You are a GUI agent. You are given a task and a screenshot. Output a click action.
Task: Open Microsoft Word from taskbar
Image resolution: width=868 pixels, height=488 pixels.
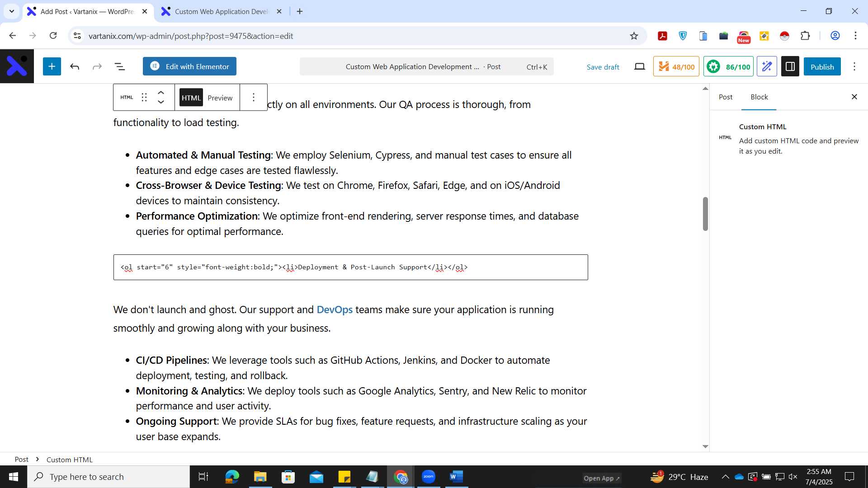457,477
